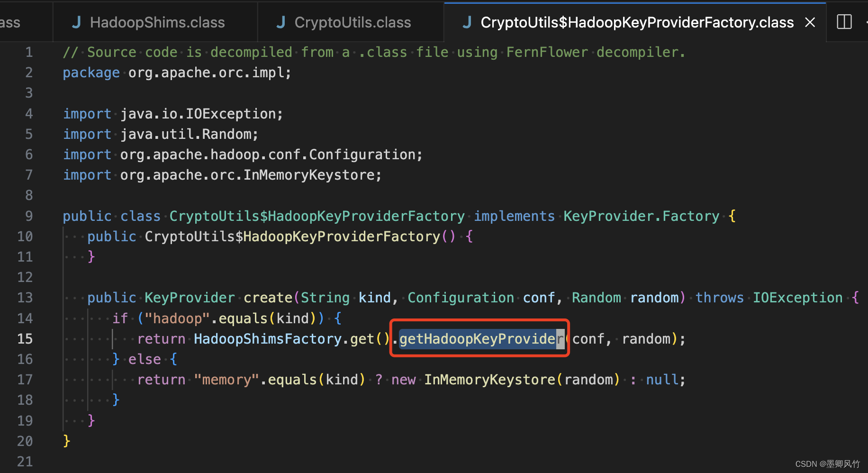The image size is (868, 473).
Task: Click the KeyProvider.Factory reference on line 9
Action: [642, 216]
